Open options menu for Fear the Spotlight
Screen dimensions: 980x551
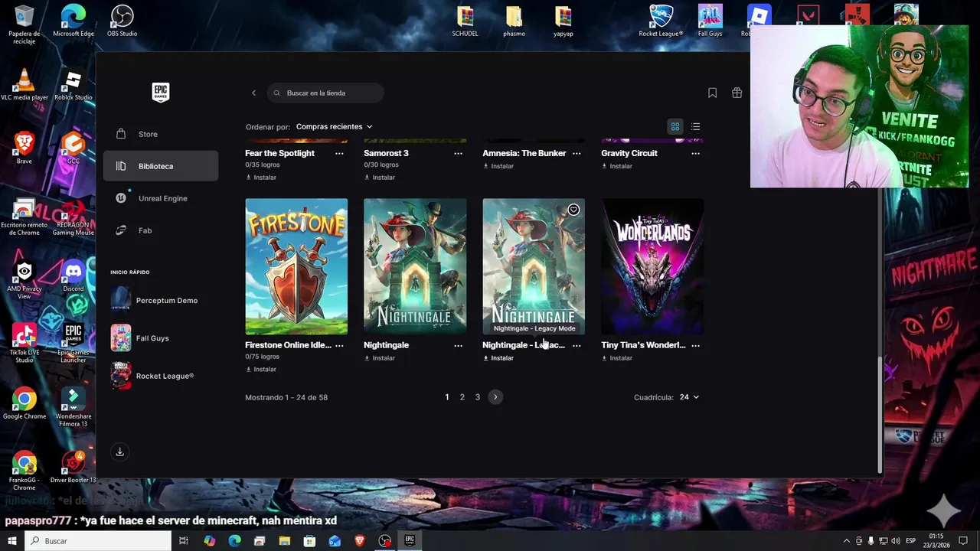(x=339, y=153)
